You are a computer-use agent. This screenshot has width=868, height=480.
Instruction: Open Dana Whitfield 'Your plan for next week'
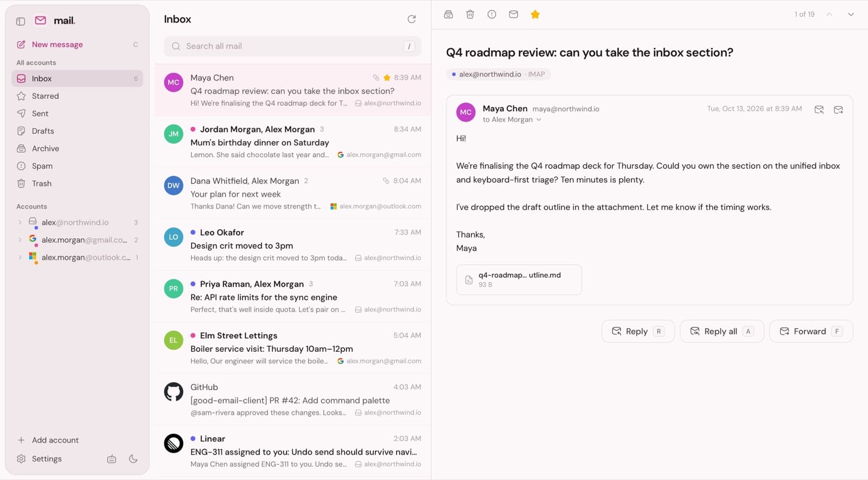coord(292,193)
